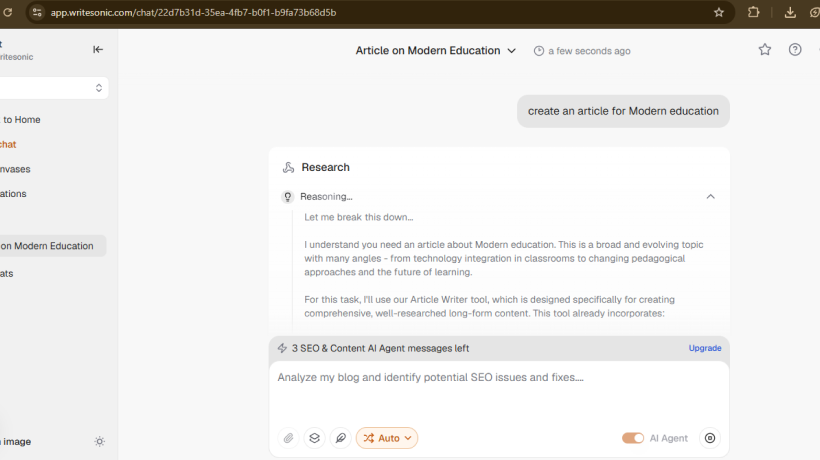Screen dimensions: 820x460
Task: Open browser extensions puzzle icon
Action: tap(753, 12)
